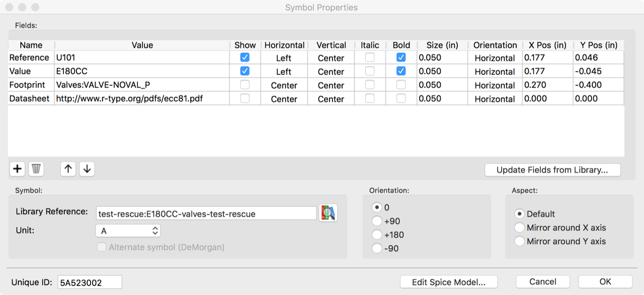Move the selected field down
This screenshot has width=644, height=295.
87,169
